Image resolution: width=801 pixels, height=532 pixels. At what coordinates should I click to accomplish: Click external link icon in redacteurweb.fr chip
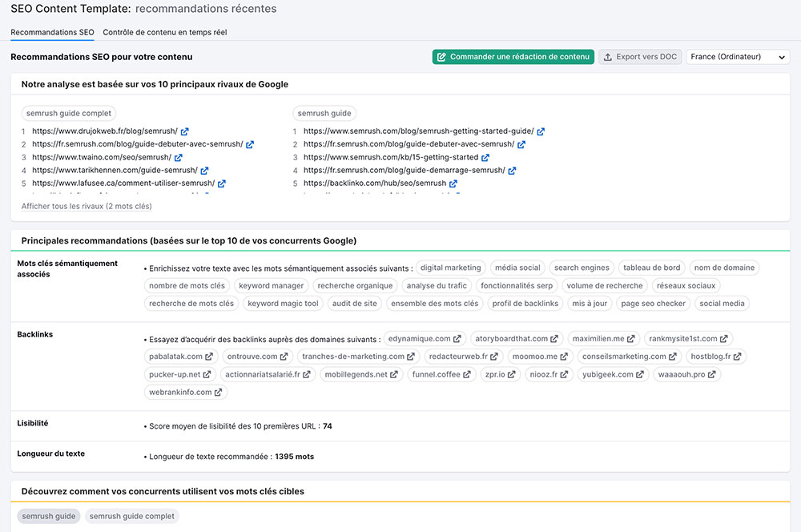(494, 357)
